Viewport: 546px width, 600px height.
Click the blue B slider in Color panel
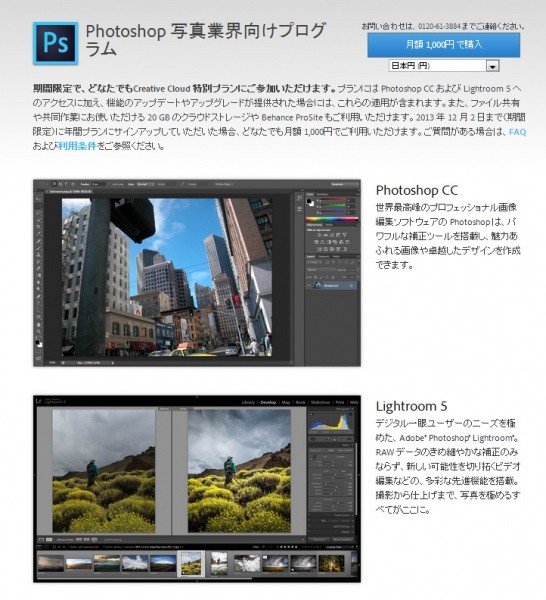coord(332,211)
